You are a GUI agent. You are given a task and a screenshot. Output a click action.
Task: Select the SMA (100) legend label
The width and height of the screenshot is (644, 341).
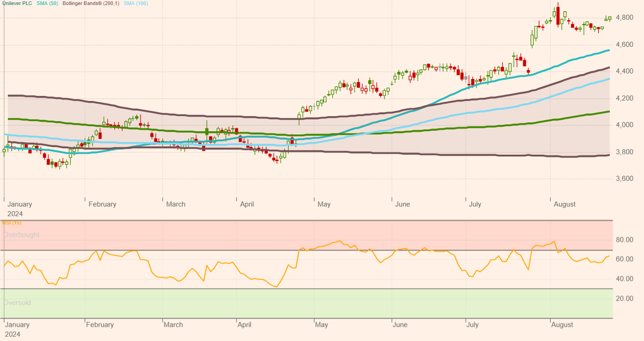click(x=136, y=3)
